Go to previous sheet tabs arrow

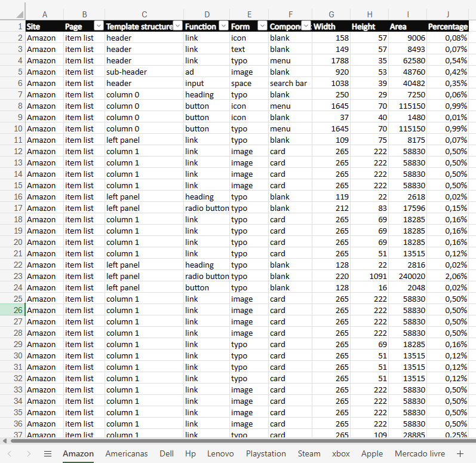point(10,453)
